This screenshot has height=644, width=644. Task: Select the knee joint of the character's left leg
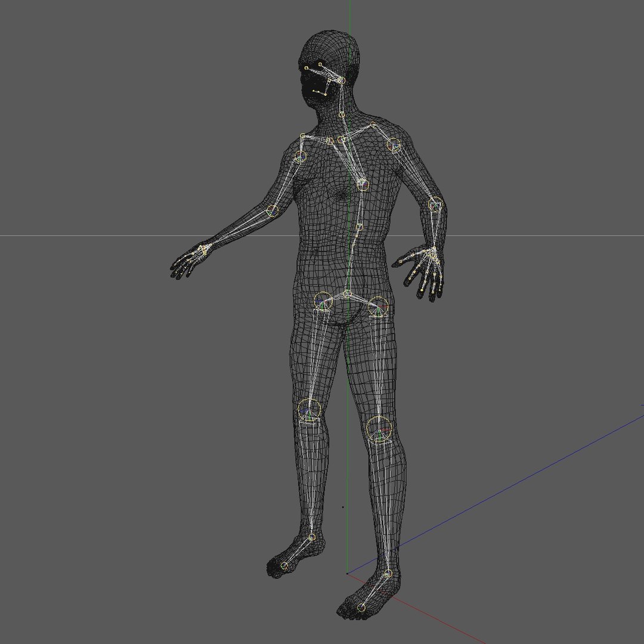379,429
